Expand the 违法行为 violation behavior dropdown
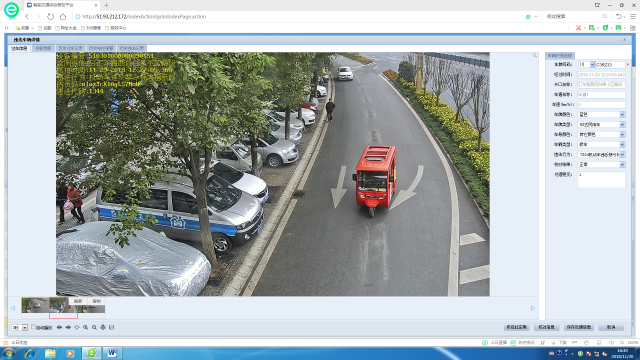This screenshot has height=360, width=640. pos(601,155)
